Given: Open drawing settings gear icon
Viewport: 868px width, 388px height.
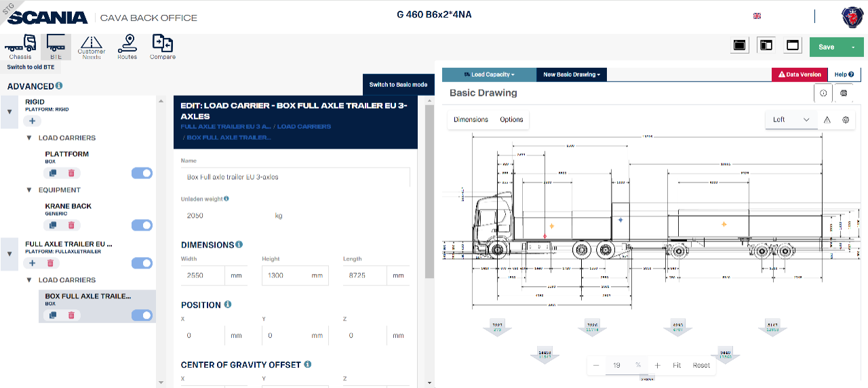Looking at the screenshot, I should click(846, 120).
